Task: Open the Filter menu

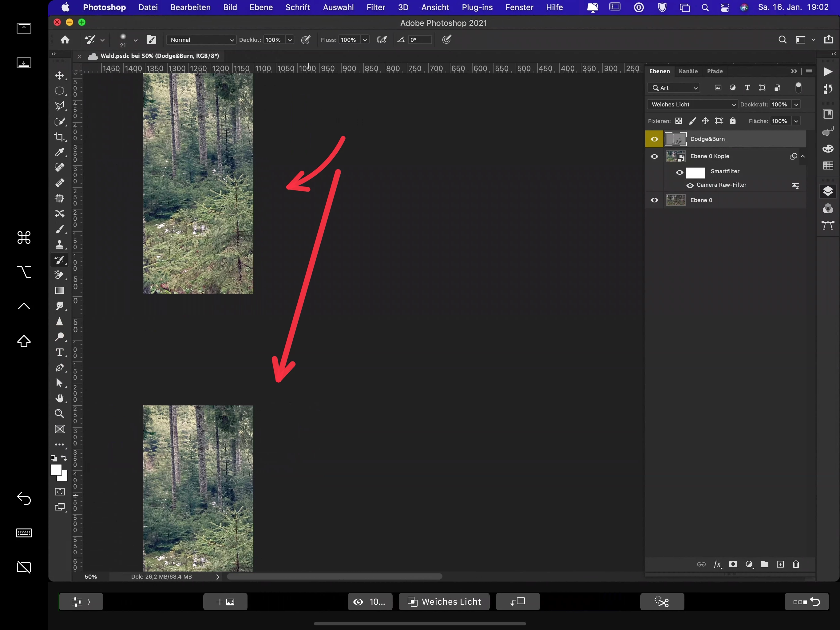Action: tap(375, 7)
